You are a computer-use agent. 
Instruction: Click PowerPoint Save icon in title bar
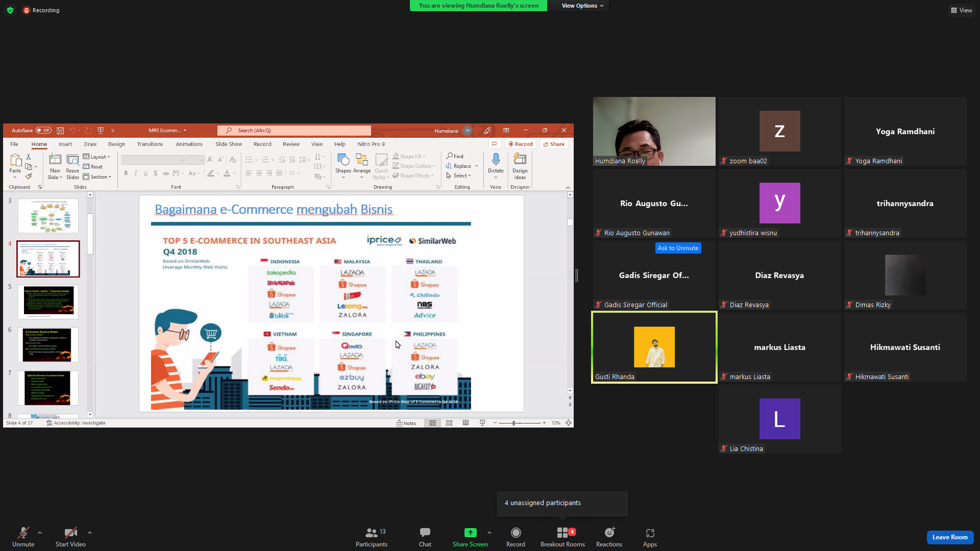click(x=60, y=131)
